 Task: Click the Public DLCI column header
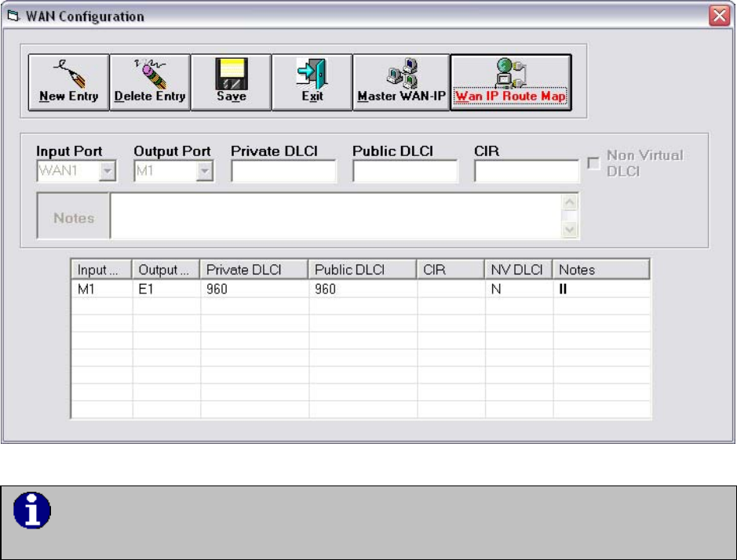point(362,270)
